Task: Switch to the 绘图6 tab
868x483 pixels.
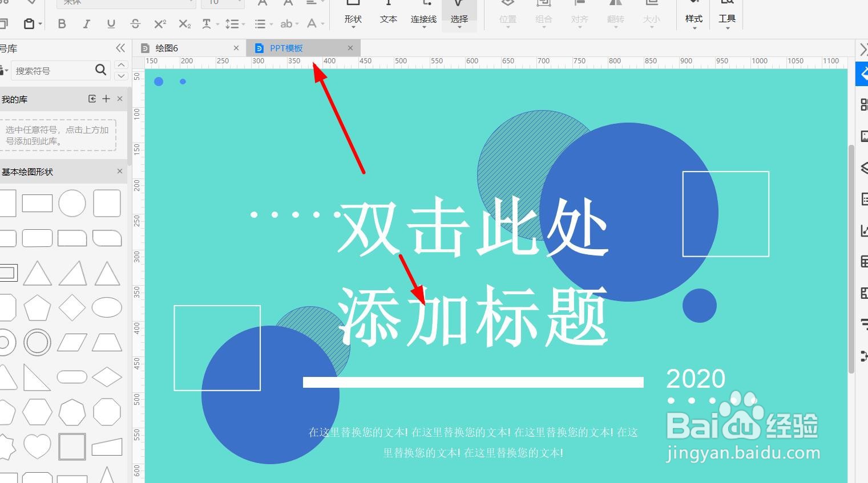Action: 167,48
